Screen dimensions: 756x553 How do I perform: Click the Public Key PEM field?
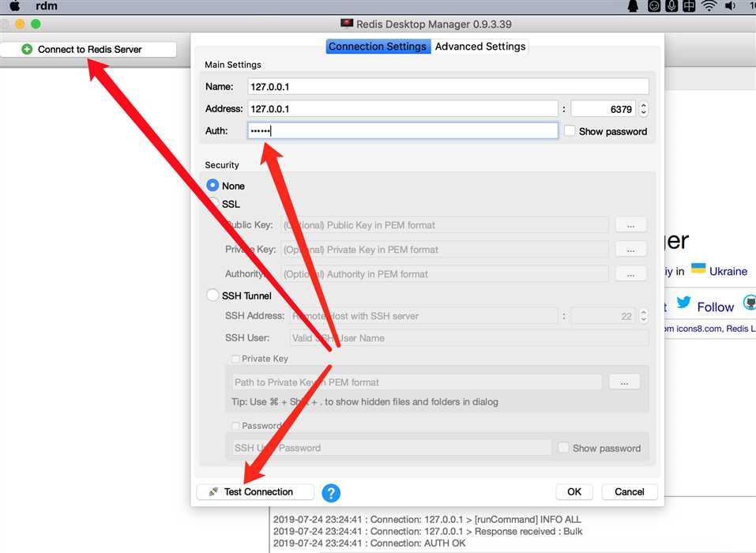[x=445, y=225]
